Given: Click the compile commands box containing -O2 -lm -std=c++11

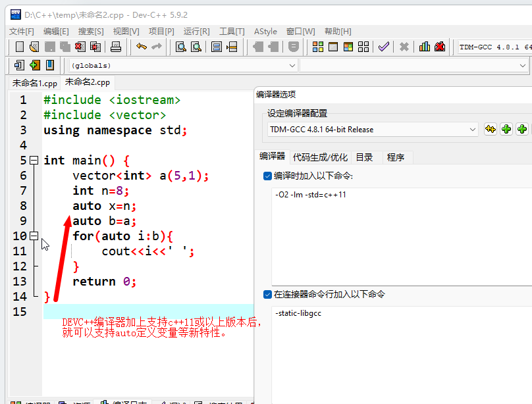Looking at the screenshot, I should point(402,237).
